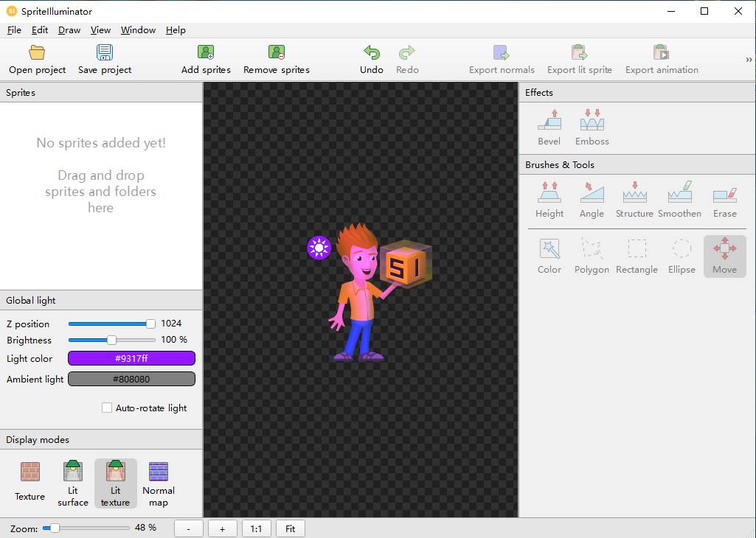Click the 1:1 zoom button
Viewport: 756px width, 538px height.
point(256,528)
